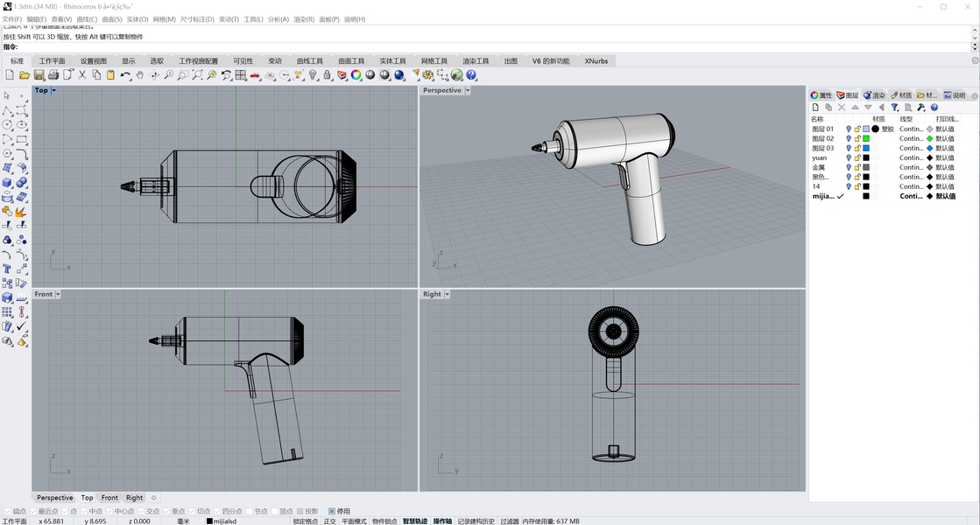Select the Perspective tab at viewport bottom
Image resolution: width=980 pixels, height=525 pixels.
[x=54, y=498]
